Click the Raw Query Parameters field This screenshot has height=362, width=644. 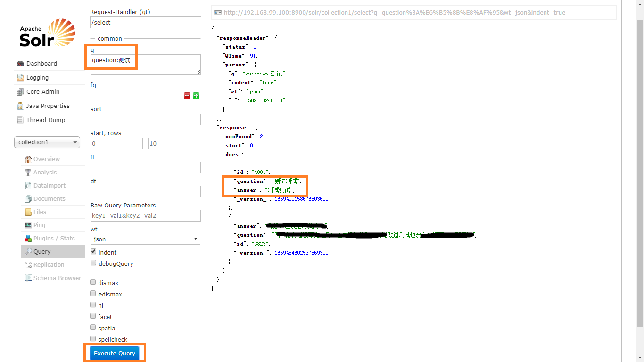[146, 215]
